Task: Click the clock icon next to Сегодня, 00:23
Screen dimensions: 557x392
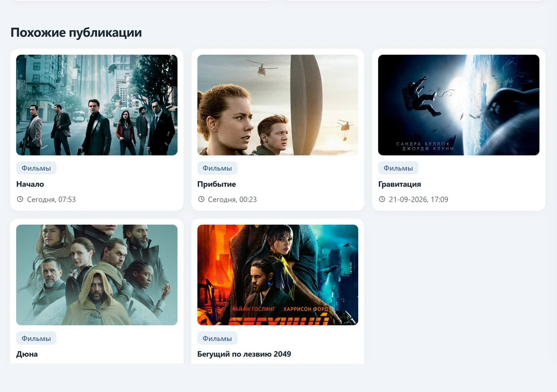Action: [x=201, y=199]
